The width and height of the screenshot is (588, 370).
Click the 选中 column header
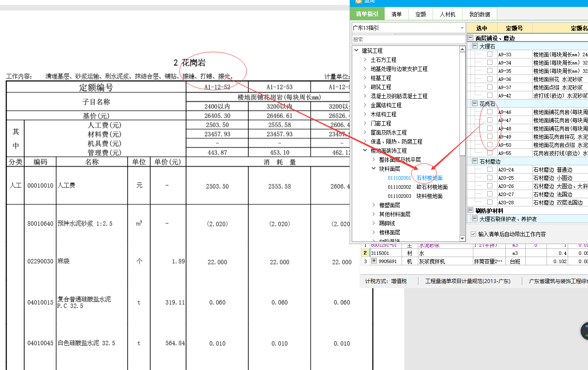482,28
